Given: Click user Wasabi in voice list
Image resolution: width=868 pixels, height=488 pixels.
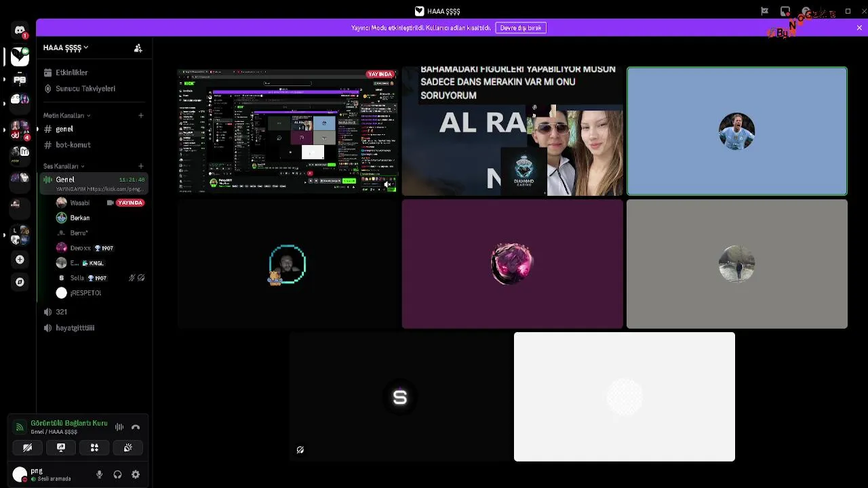Looking at the screenshot, I should [79, 203].
